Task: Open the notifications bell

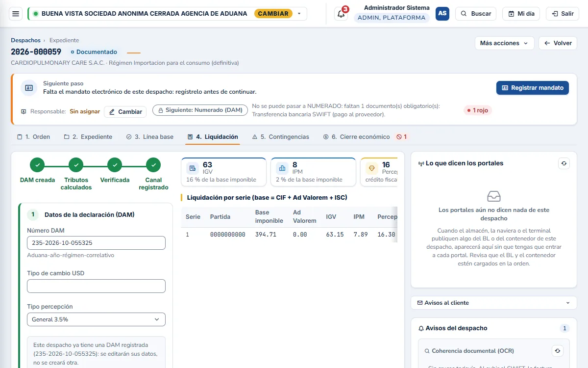Action: [341, 14]
